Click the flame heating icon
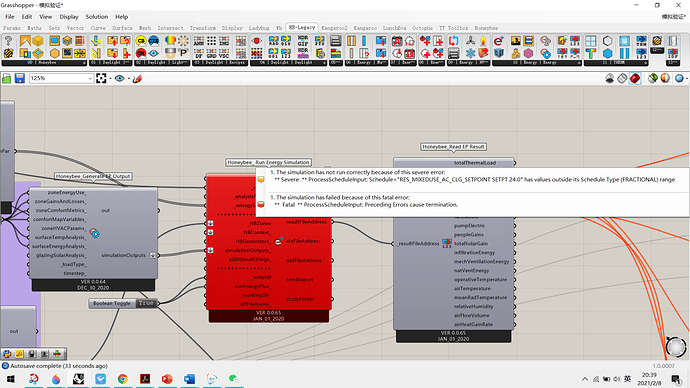Screen dimensions: 690x388 (483, 41)
